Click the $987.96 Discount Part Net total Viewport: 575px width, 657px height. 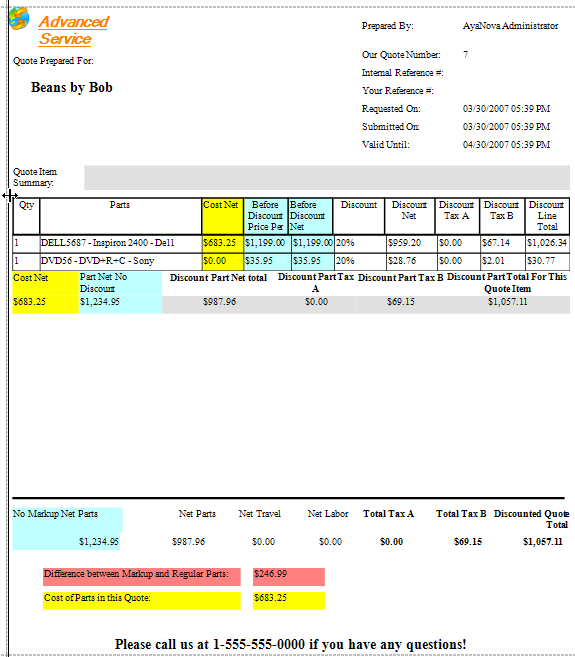tap(219, 302)
